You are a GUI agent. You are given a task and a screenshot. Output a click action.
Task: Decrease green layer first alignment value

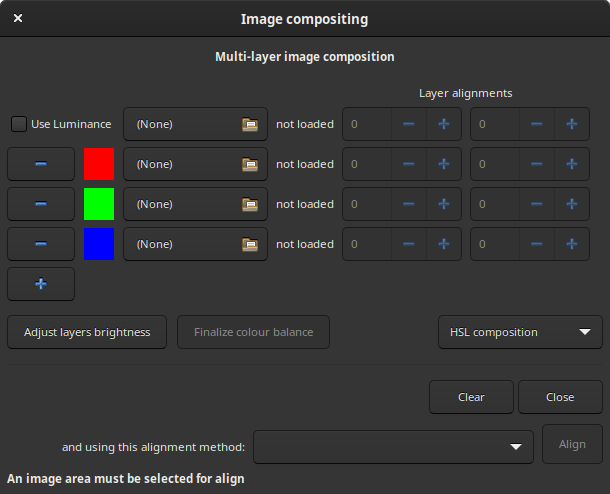(409, 204)
